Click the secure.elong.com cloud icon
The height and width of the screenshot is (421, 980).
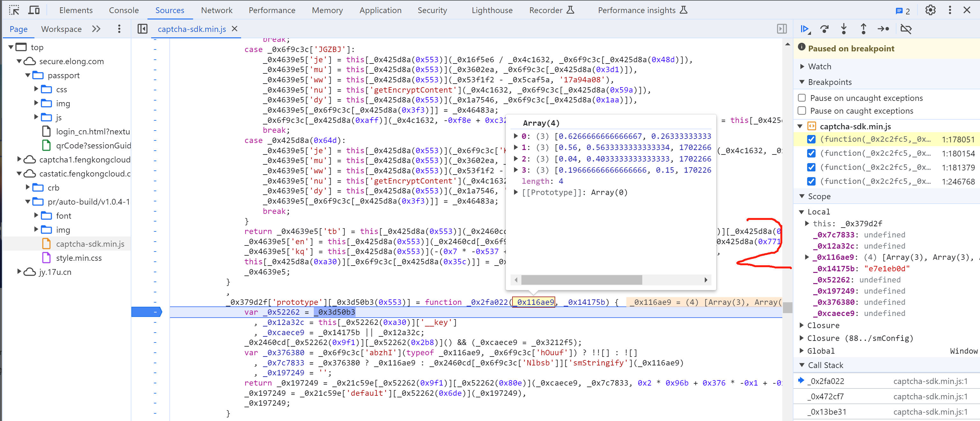[x=30, y=61]
